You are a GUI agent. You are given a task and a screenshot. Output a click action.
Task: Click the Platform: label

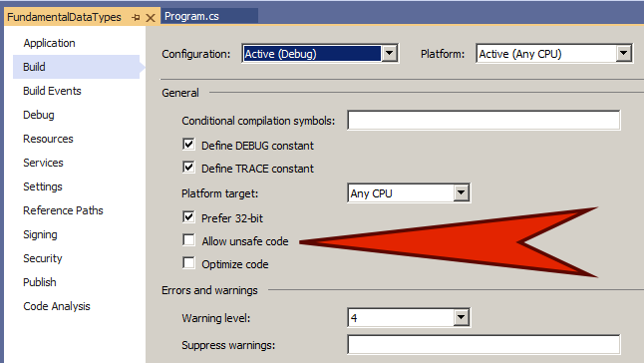tap(443, 54)
